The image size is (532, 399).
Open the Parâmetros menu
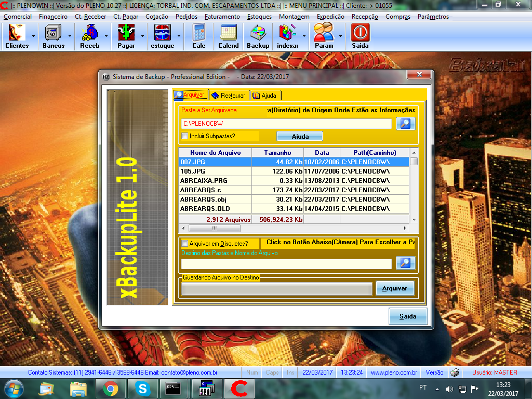point(433,17)
